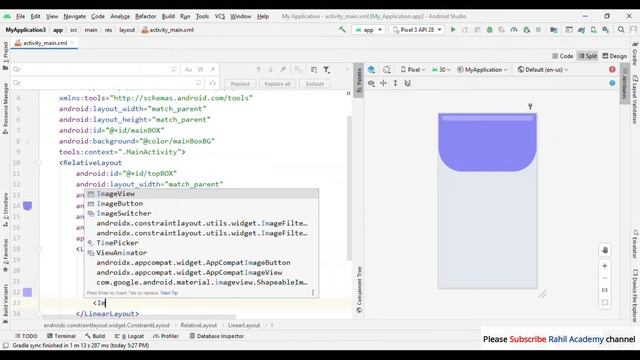
Task: Click the blue info icon below the error indicator
Action: (x=612, y=83)
